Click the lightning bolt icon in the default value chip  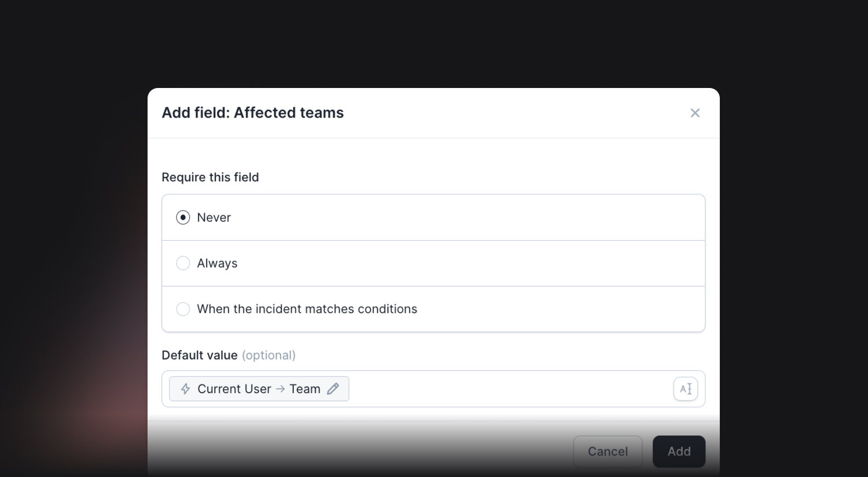point(185,389)
